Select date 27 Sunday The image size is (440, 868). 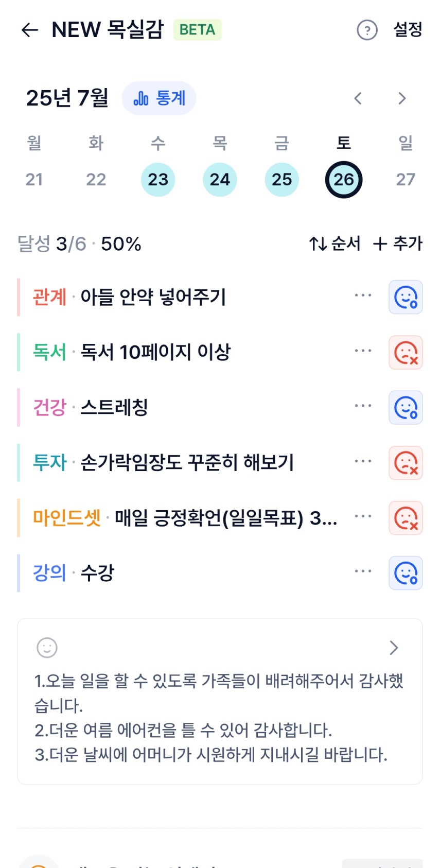406,180
